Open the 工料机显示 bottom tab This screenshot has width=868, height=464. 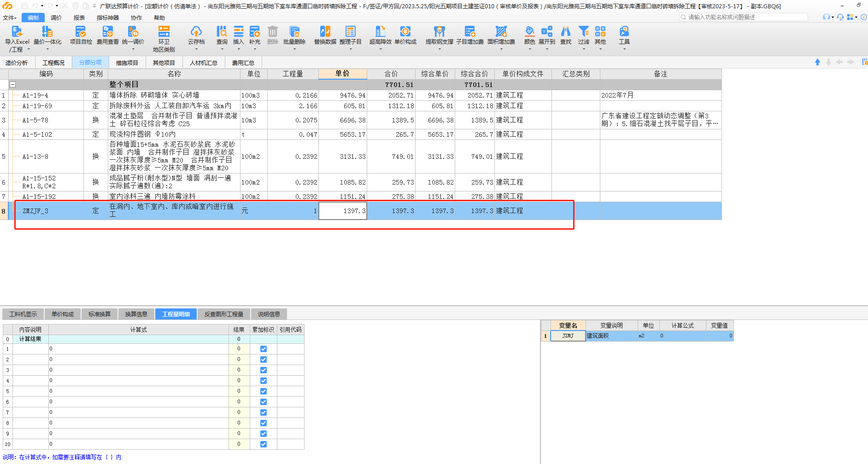tap(23, 314)
